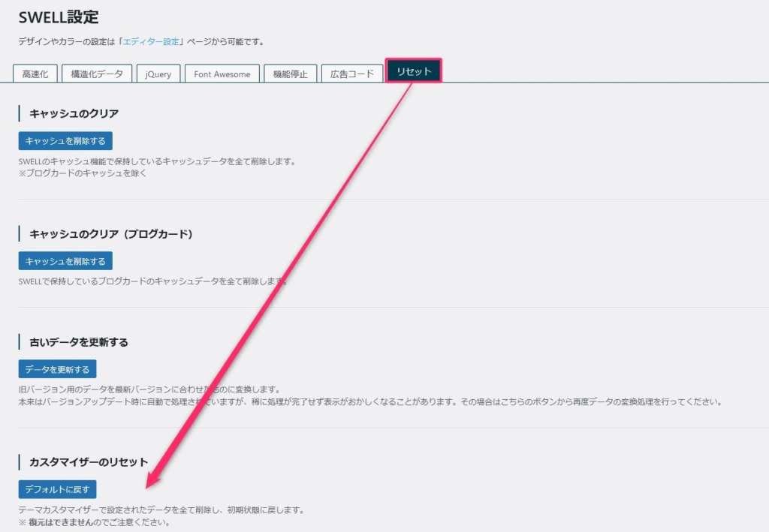This screenshot has width=769, height=532.
Task: Click the note '※ブログカードのキャッシュを除く'
Action: [83, 173]
